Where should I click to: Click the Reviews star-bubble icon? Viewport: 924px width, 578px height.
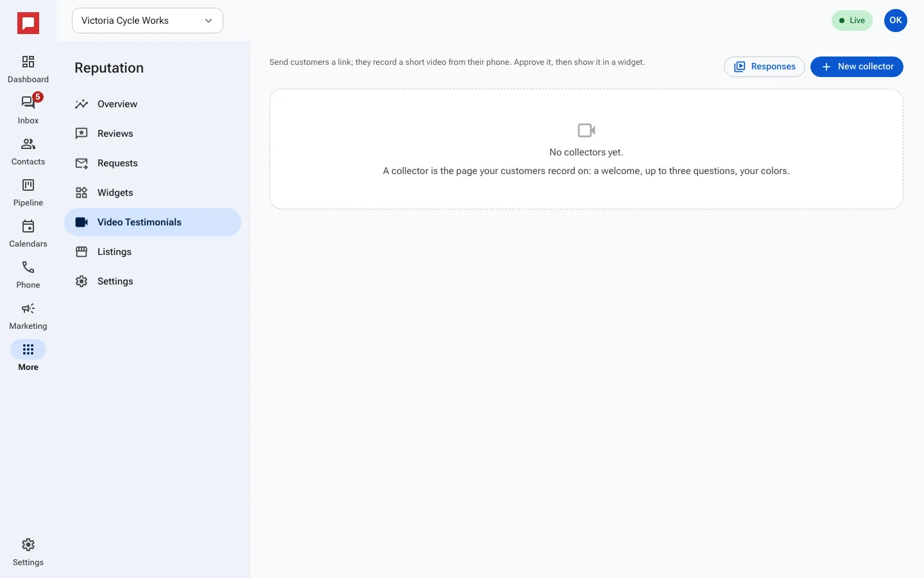[81, 134]
